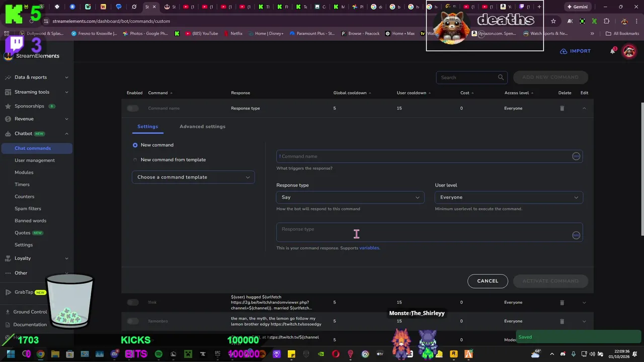
Task: Toggle the enabled switch for new command
Action: (133, 108)
